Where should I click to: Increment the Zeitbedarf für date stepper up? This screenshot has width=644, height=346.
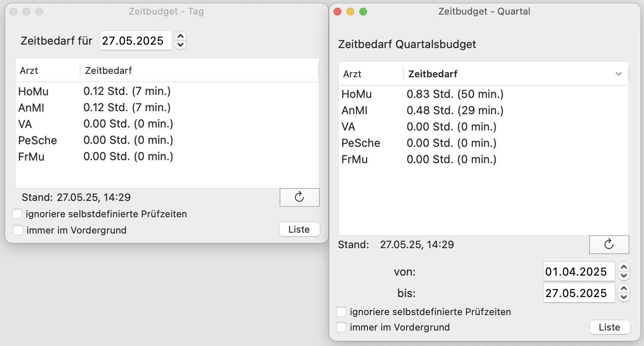coord(181,36)
